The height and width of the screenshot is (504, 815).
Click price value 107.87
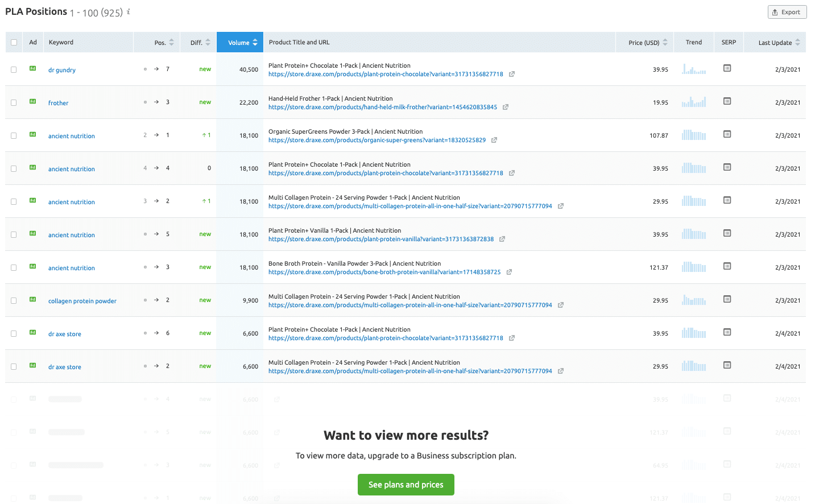point(659,135)
